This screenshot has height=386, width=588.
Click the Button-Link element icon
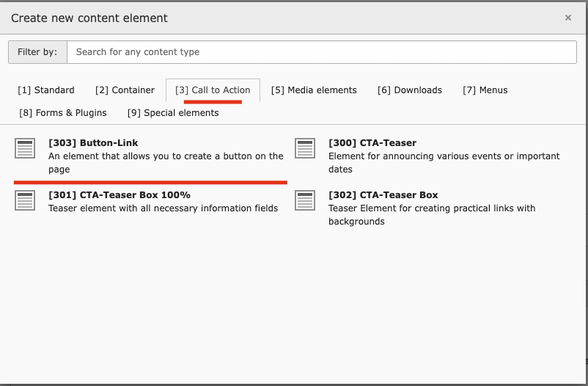tap(25, 148)
